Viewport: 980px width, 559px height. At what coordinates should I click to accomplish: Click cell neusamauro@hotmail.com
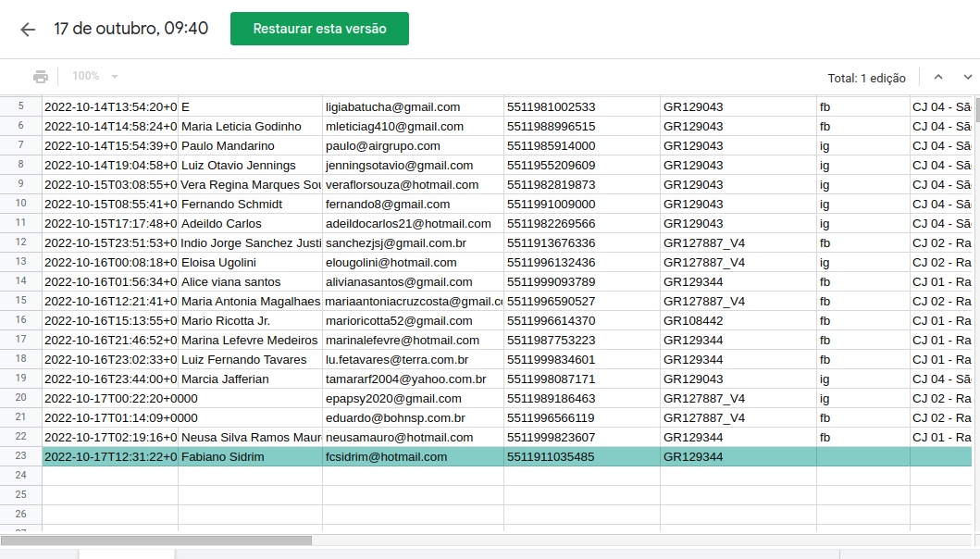413,437
